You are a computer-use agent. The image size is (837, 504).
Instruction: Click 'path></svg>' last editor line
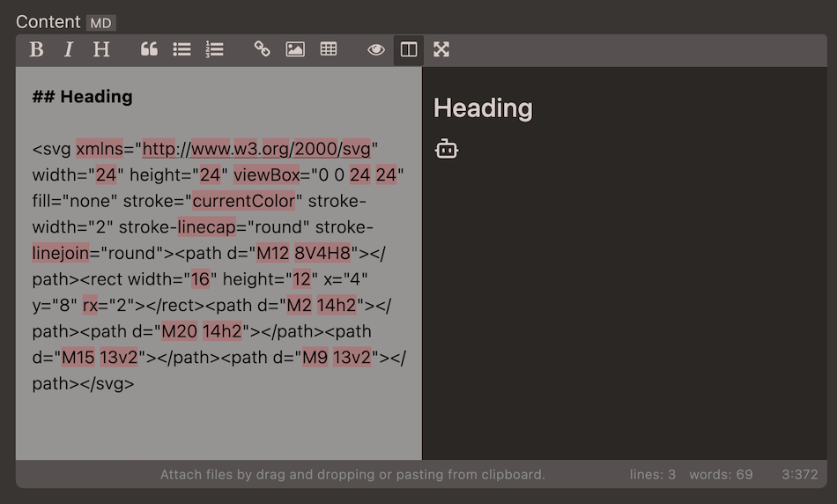tap(84, 384)
